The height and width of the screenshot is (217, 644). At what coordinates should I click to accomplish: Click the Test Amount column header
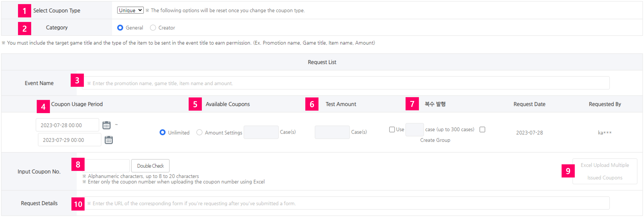[x=341, y=104]
